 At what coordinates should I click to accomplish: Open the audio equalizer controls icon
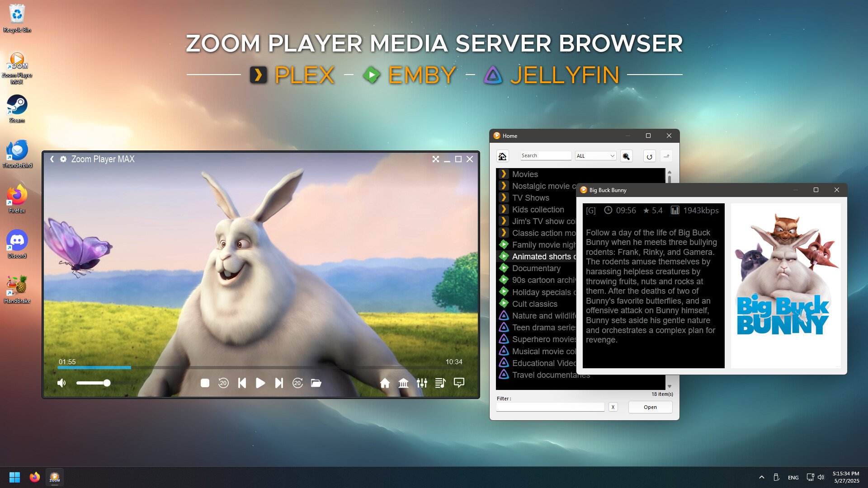(422, 383)
